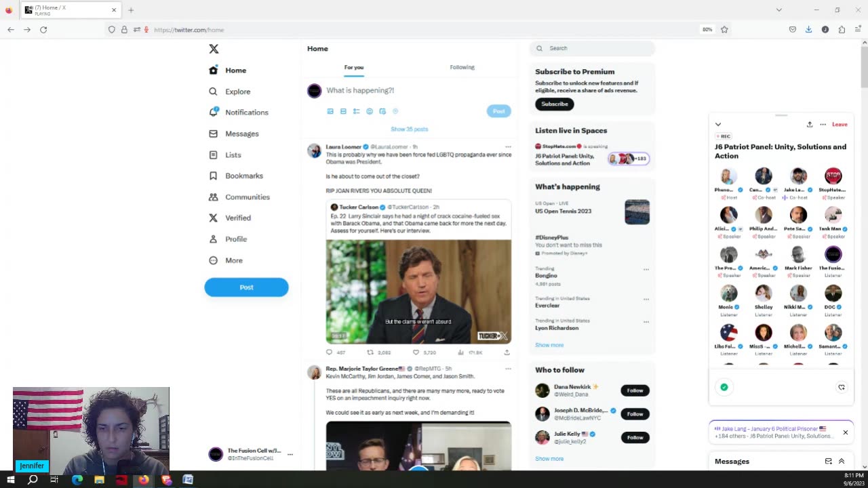This screenshot has height=488, width=868.
Task: Open the heart reactions icon in the space
Action: coord(842,387)
